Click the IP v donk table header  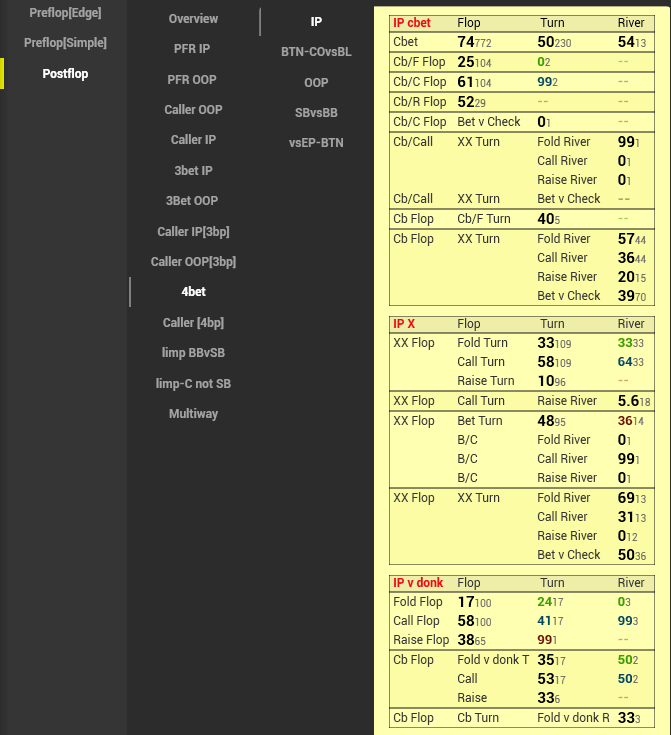417,583
